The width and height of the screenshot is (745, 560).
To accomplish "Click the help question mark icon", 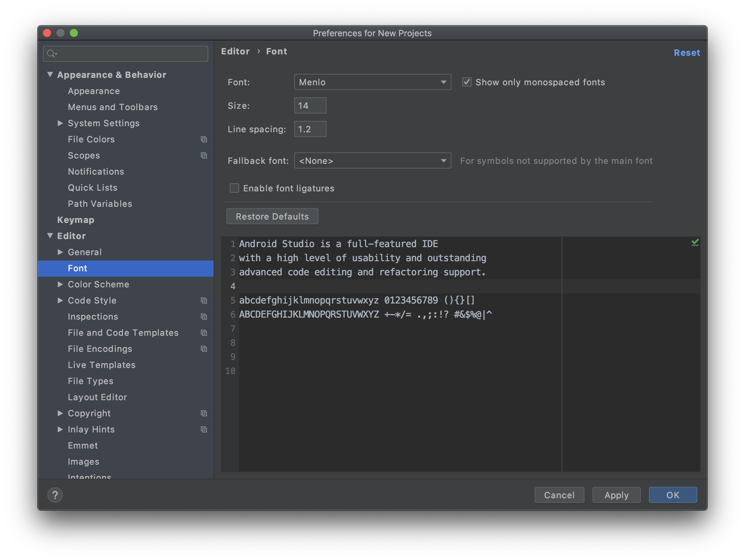I will coord(55,495).
